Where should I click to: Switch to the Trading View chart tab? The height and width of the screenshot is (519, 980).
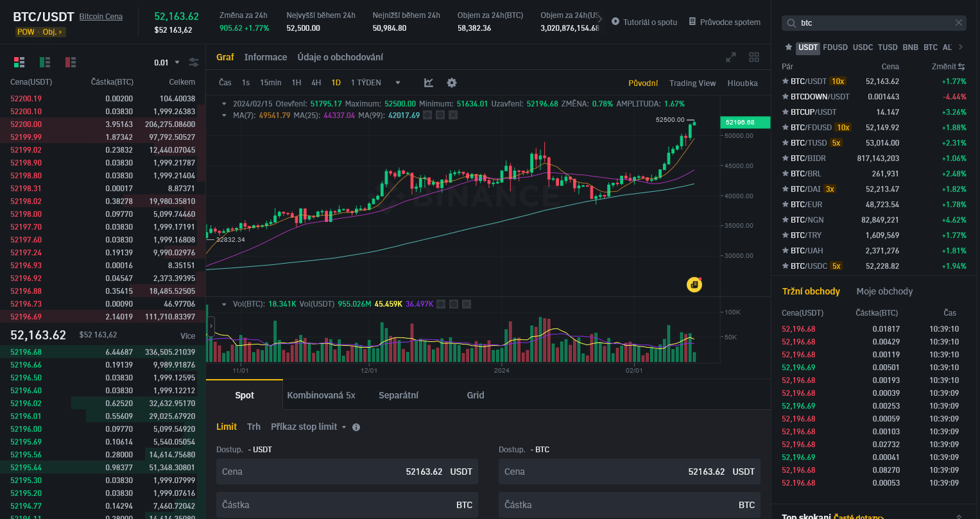pos(692,83)
